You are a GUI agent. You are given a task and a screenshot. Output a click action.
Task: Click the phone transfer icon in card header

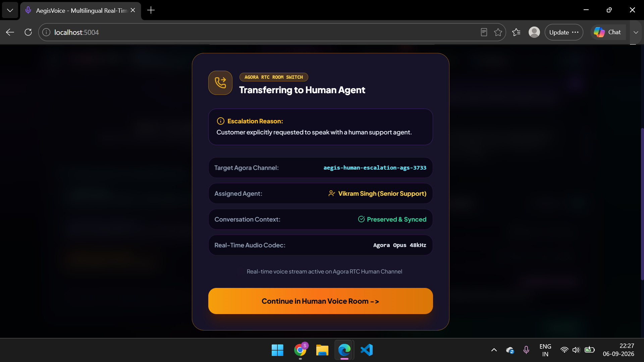point(220,83)
